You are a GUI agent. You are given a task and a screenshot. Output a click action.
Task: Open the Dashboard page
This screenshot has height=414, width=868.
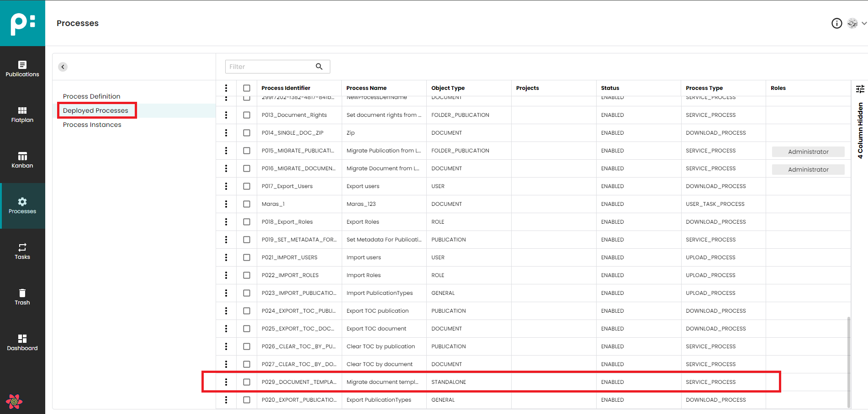point(22,342)
